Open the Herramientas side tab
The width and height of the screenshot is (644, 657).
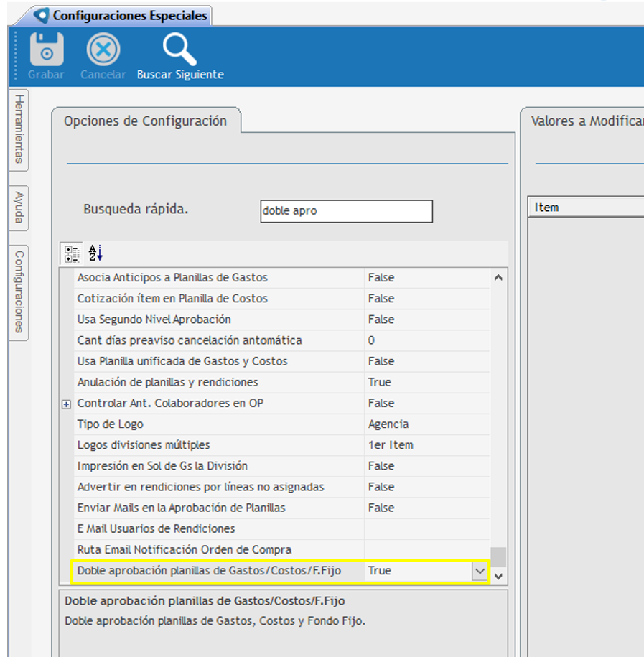19,129
